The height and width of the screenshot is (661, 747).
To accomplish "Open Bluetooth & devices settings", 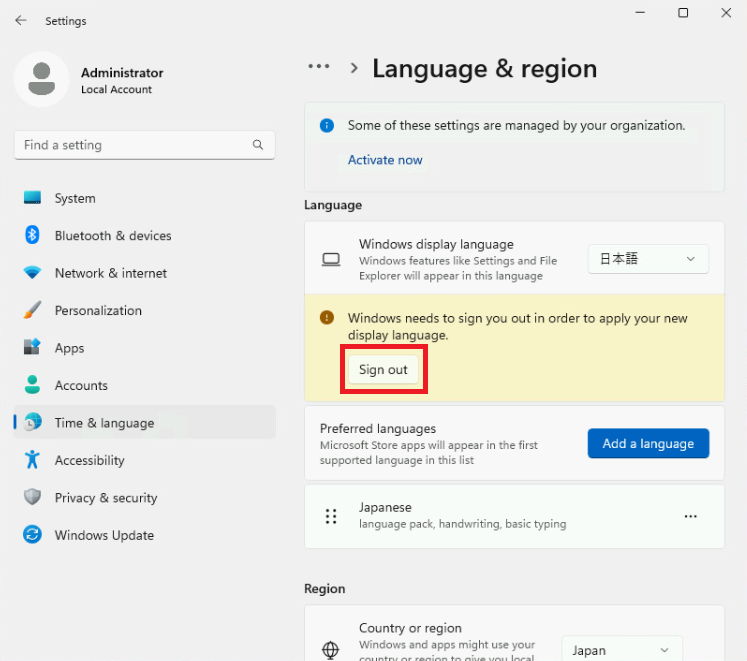I will (x=145, y=235).
